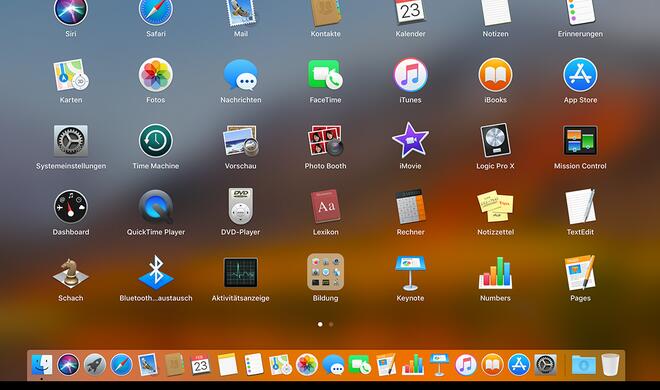The height and width of the screenshot is (390, 660).
Task: Click Reminders list in the Dock
Action: point(254,364)
